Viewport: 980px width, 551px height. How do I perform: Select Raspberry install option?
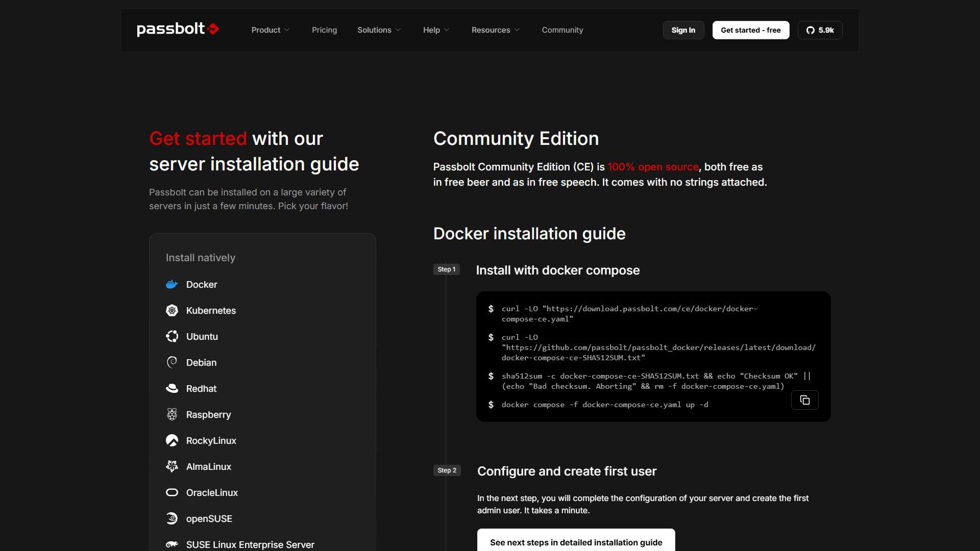pyautogui.click(x=208, y=415)
